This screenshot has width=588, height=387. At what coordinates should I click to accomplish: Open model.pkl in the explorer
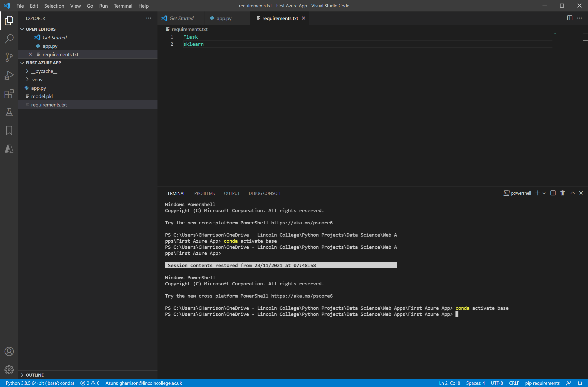tap(42, 96)
